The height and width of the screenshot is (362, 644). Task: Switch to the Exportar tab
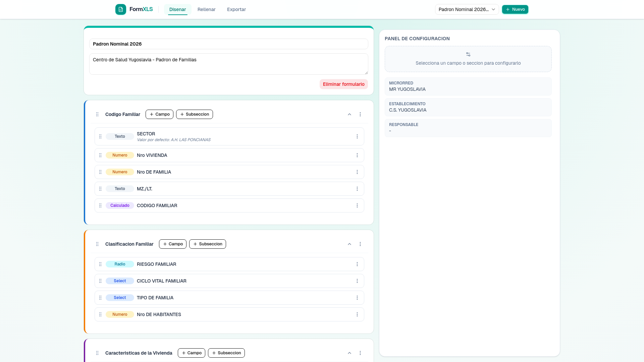(x=236, y=9)
